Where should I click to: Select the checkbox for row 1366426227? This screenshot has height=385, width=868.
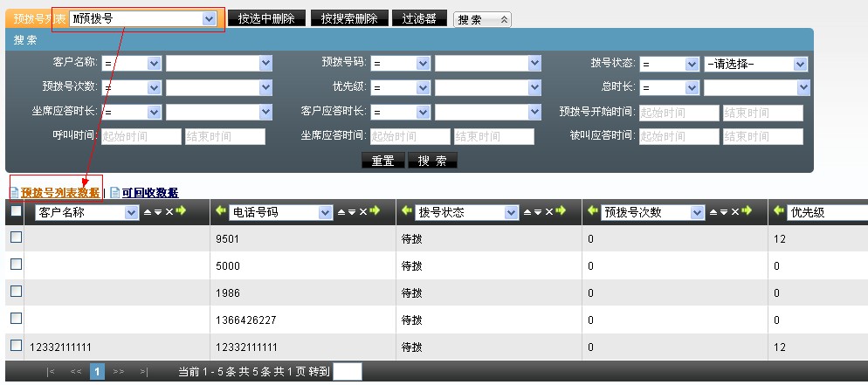click(16, 319)
